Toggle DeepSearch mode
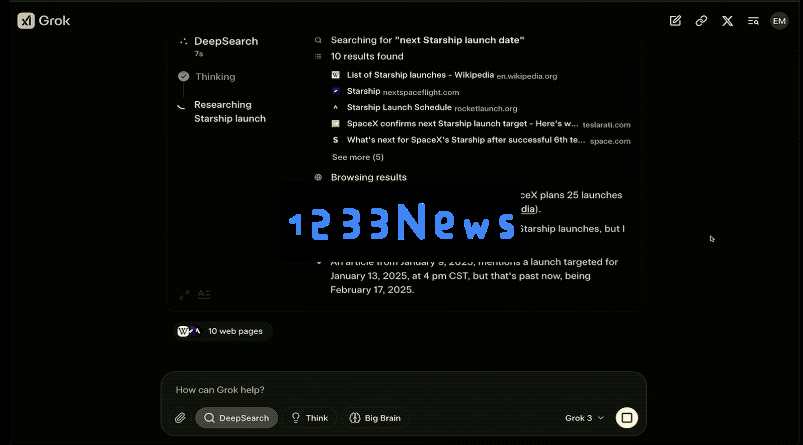Viewport: 803px width, 445px height. (237, 418)
